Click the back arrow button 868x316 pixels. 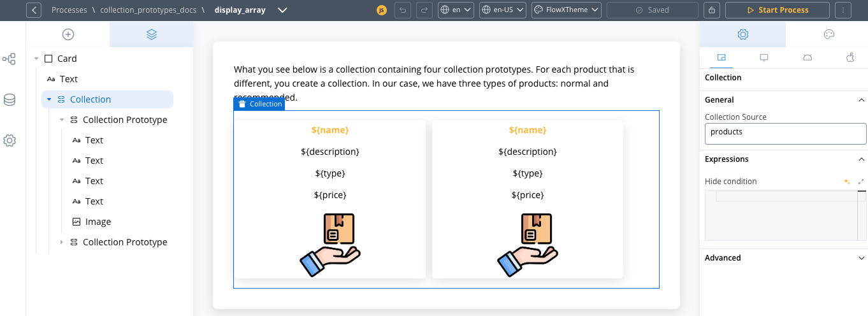pyautogui.click(x=34, y=10)
